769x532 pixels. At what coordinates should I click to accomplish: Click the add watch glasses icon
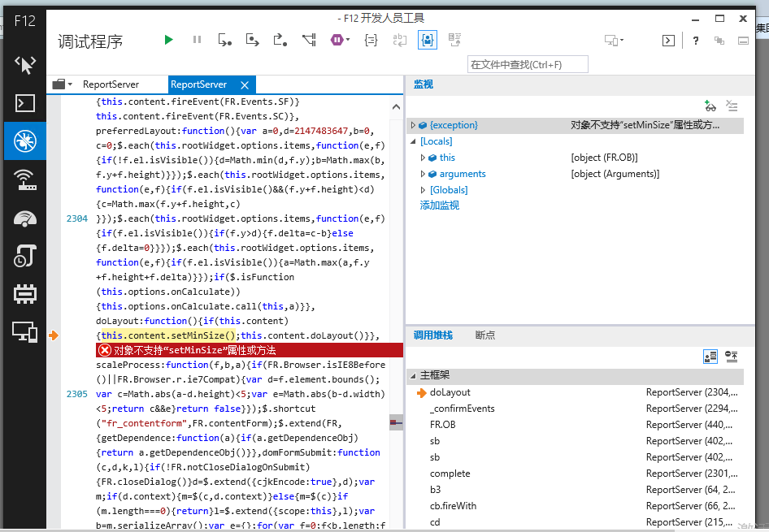click(710, 106)
